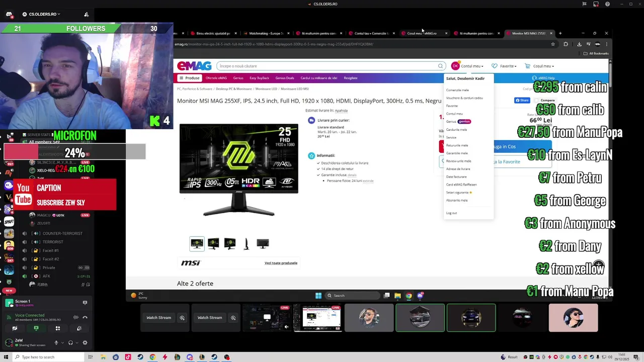The width and height of the screenshot is (644, 362).
Task: Mute Discord microphone icon
Action: (56, 343)
